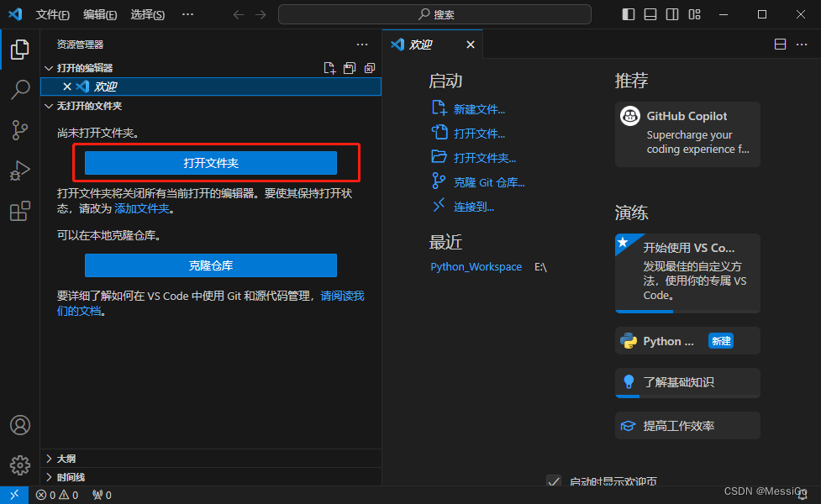The image size is (821, 504).
Task: Open the Run and Debug view
Action: tap(20, 171)
